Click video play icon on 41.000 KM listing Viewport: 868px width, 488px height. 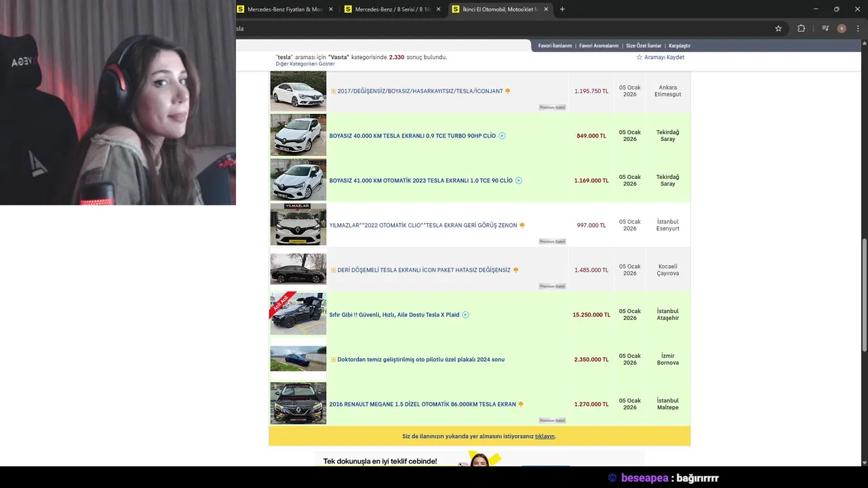click(519, 180)
